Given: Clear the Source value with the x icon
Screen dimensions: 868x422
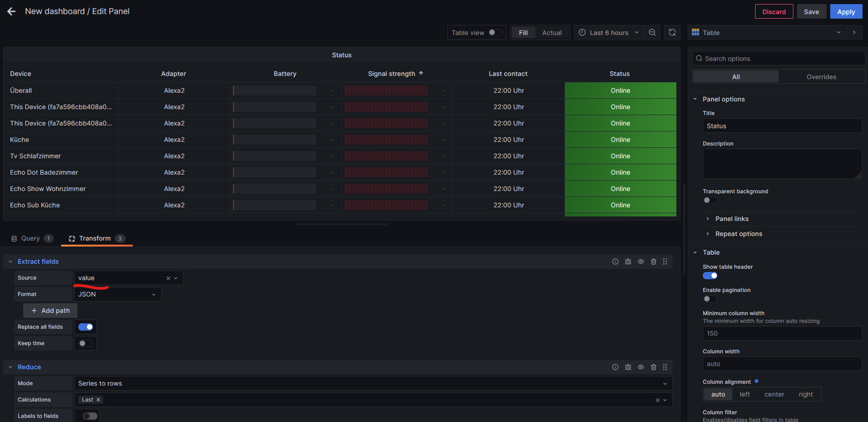Looking at the screenshot, I should tap(168, 278).
